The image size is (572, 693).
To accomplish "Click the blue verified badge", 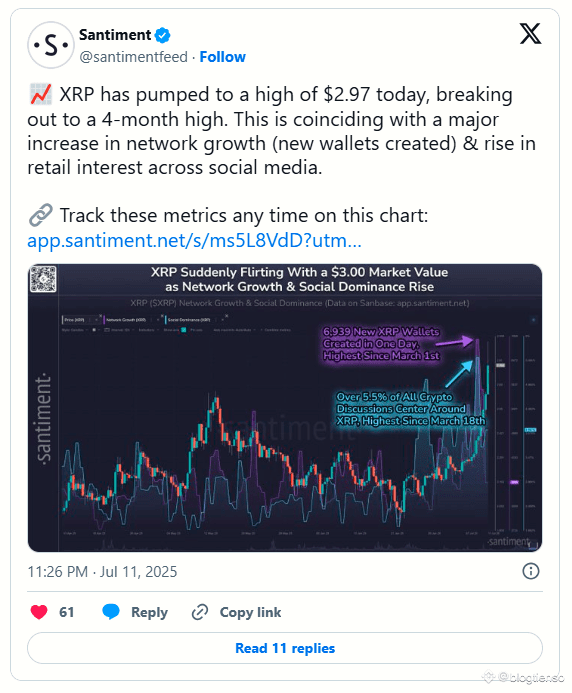I will [163, 35].
